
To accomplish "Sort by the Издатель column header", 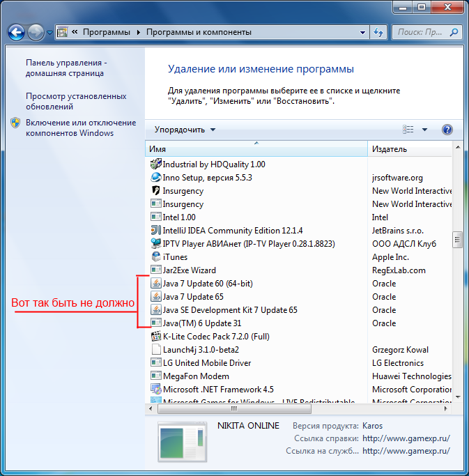I will 410,148.
